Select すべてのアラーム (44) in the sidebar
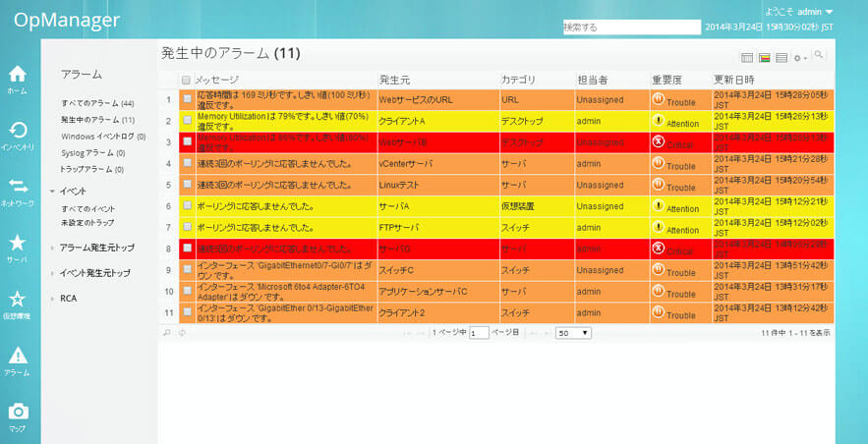Image resolution: width=868 pixels, height=444 pixels. click(97, 103)
